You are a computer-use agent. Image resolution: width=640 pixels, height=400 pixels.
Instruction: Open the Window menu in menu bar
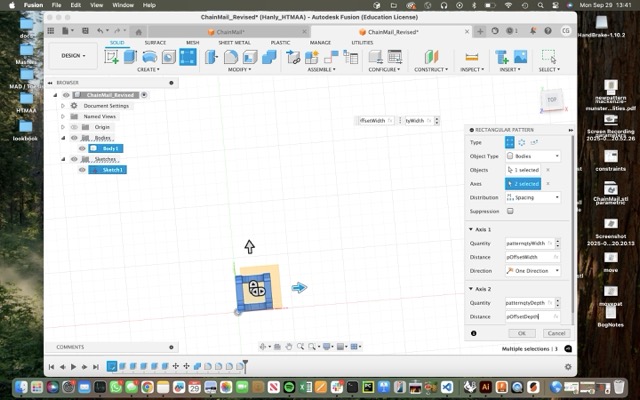coord(123,5)
